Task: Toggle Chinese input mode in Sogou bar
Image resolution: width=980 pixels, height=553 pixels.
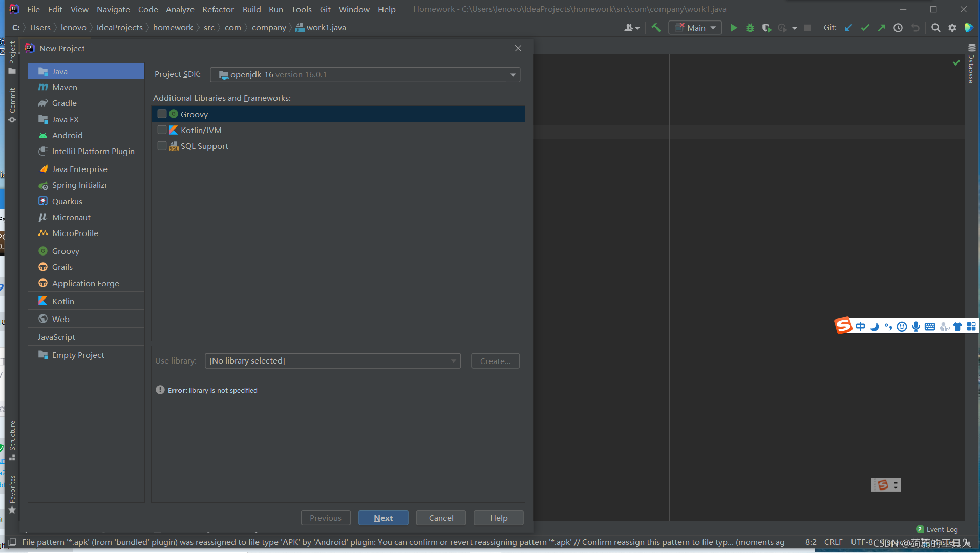Action: (x=860, y=327)
